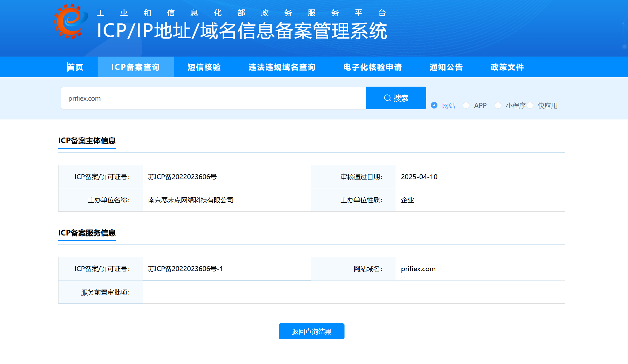628x364 pixels.
Task: Navigate to 通知公告 section
Action: 446,67
